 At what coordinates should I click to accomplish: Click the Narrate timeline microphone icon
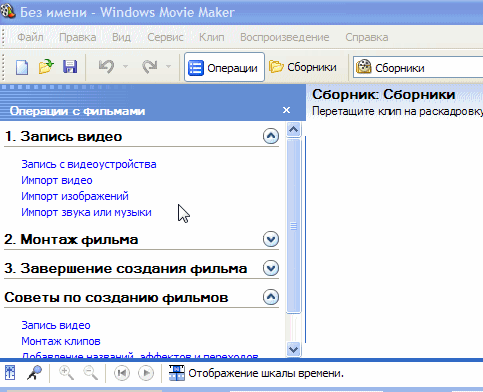pos(34,373)
